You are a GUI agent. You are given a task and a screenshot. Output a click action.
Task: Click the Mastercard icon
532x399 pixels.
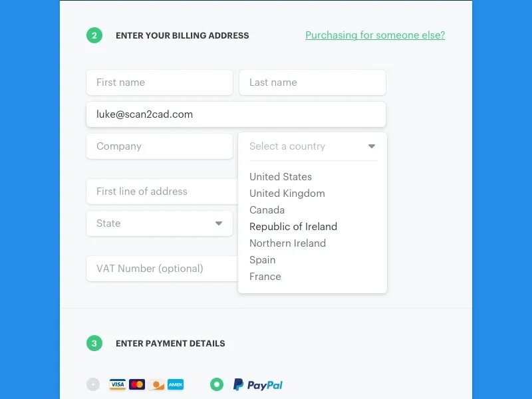tap(137, 384)
